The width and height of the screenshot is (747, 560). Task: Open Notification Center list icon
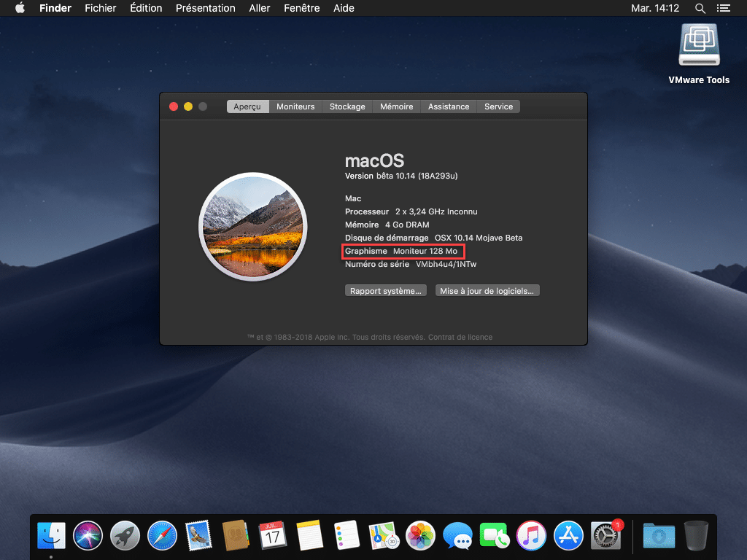(x=723, y=8)
